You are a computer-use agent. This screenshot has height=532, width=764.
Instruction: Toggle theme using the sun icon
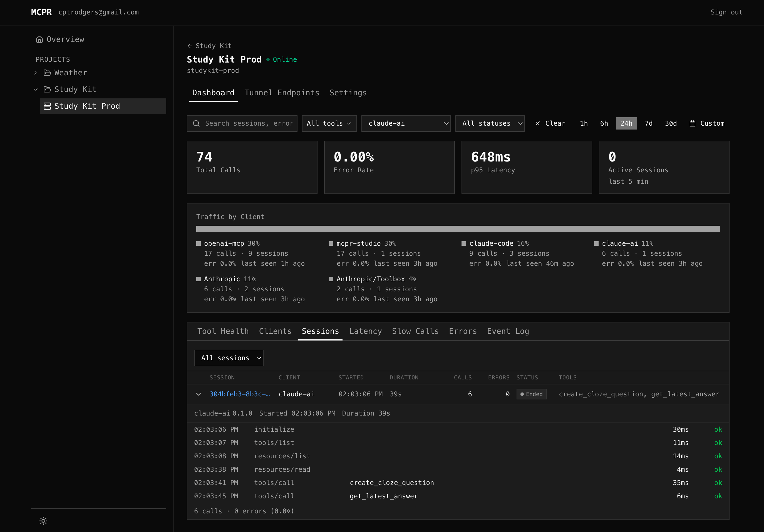coord(43,521)
